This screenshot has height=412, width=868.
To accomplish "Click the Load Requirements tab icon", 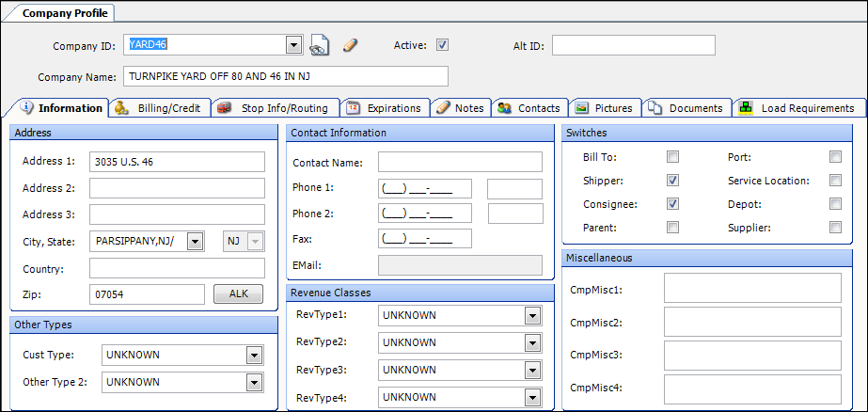I will click(746, 108).
